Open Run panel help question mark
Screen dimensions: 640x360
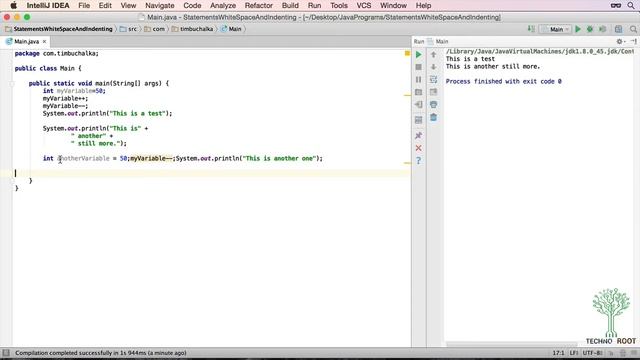418,161
